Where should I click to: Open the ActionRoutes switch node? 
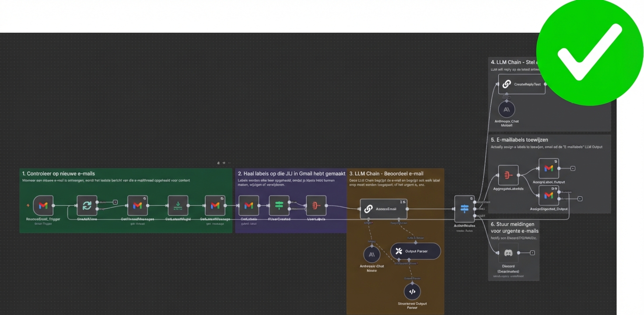pyautogui.click(x=465, y=209)
